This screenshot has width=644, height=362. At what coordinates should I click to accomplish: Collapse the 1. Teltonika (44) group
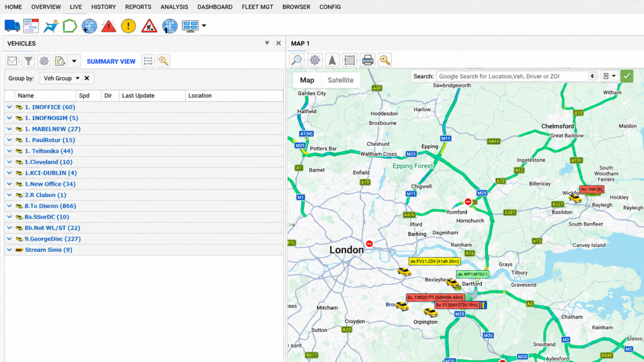pos(9,151)
